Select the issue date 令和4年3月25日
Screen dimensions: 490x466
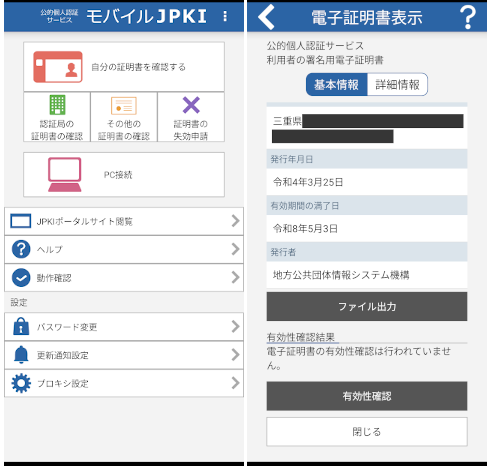308,182
